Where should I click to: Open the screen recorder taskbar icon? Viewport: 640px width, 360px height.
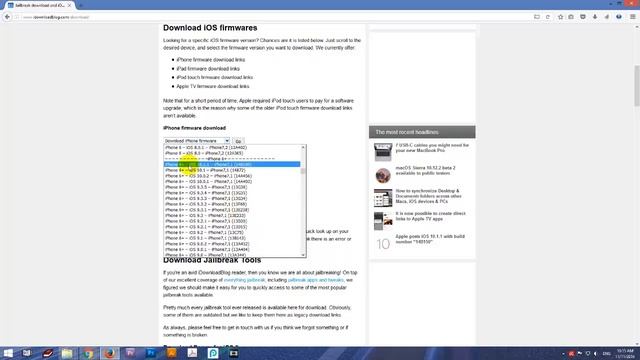pyautogui.click(x=234, y=353)
